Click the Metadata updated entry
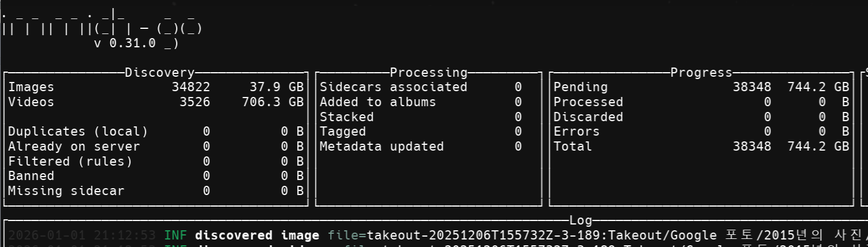 [381, 147]
